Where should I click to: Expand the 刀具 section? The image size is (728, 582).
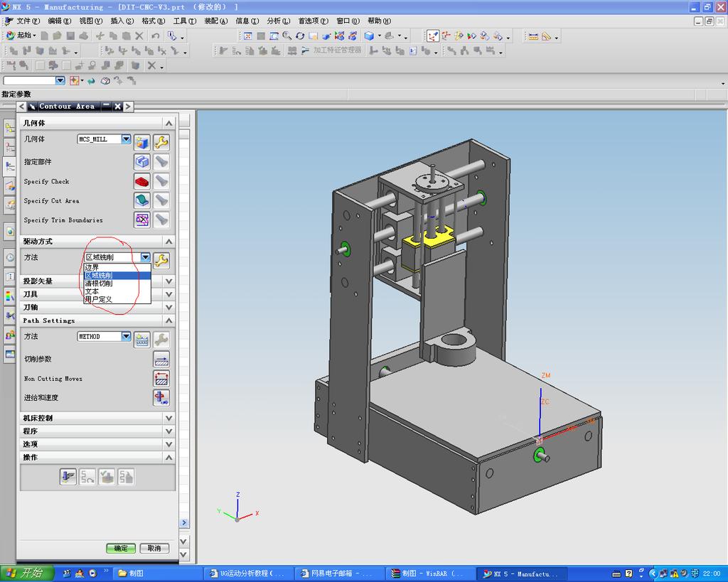coord(168,294)
